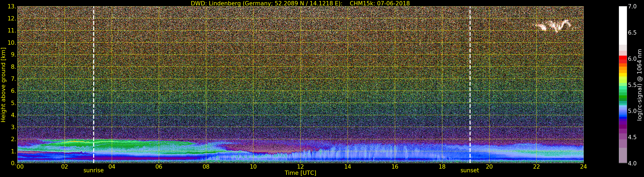This screenshot has width=644, height=177.
Task: Click the height axis tick '13.'
Action: point(12,6)
